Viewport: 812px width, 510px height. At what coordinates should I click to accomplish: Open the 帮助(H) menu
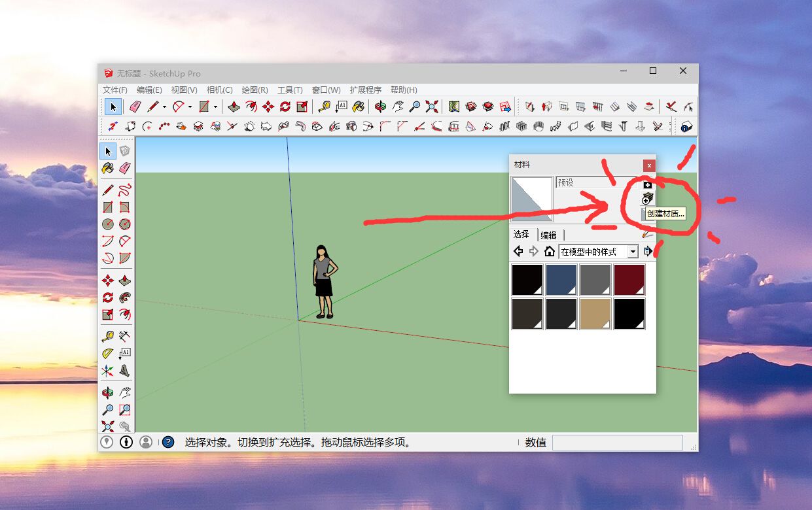coord(404,90)
